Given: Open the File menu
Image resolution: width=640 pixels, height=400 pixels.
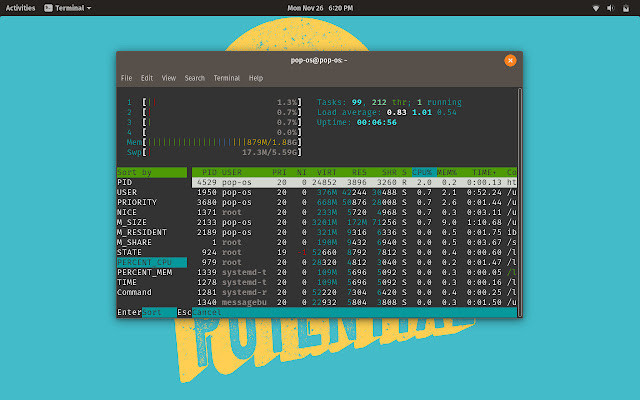Looking at the screenshot, I should point(126,78).
